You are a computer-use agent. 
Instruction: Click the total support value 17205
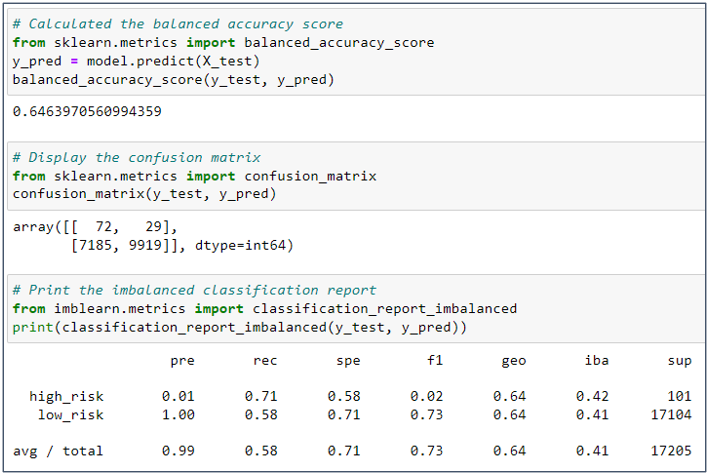(x=671, y=451)
